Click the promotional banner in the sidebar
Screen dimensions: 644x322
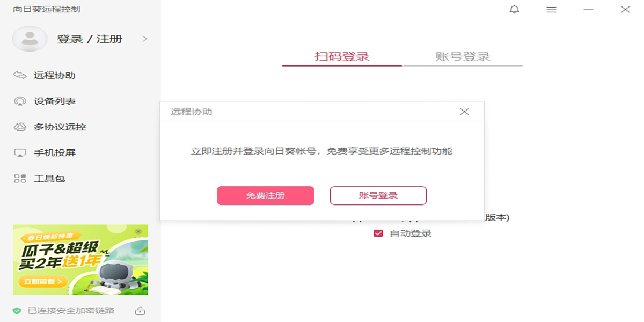click(79, 261)
